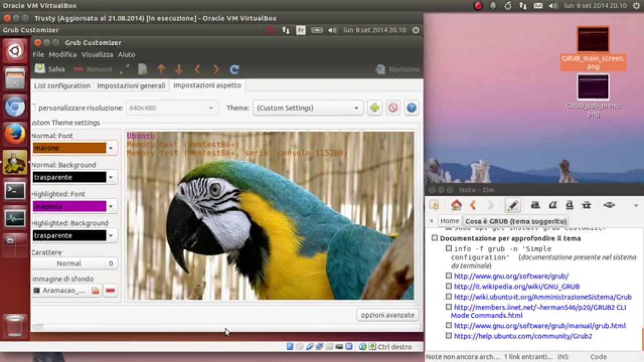The image size is (644, 362).
Task: Switch to the Impostazioni generali tab
Action: coord(131,85)
